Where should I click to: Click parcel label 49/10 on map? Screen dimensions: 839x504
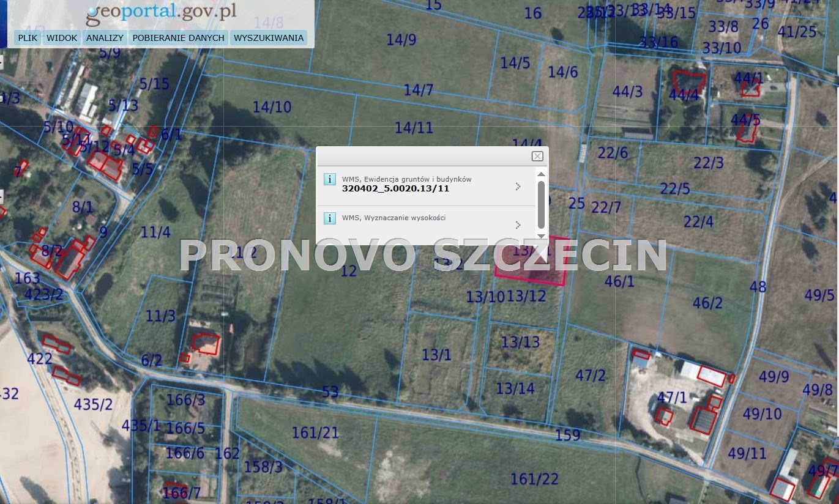coord(763,414)
